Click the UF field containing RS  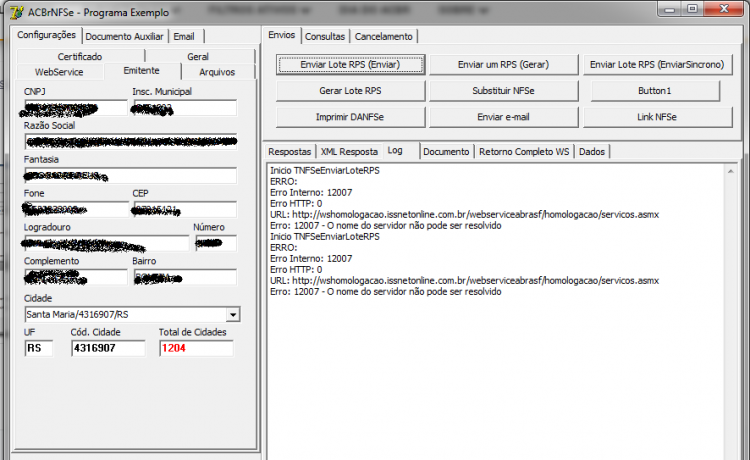pos(39,348)
